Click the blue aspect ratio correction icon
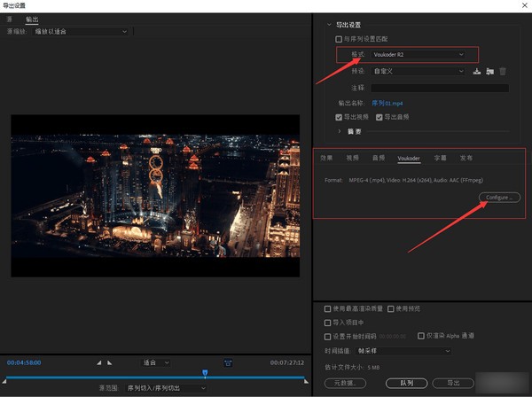 pyautogui.click(x=228, y=362)
